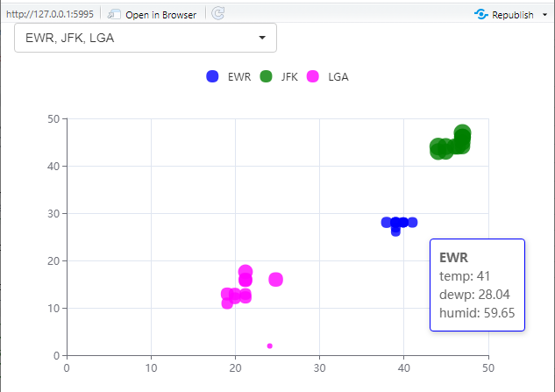The width and height of the screenshot is (555, 392).
Task: Open the airport selection box showing EWR, JFK, LGA
Action: (x=146, y=38)
